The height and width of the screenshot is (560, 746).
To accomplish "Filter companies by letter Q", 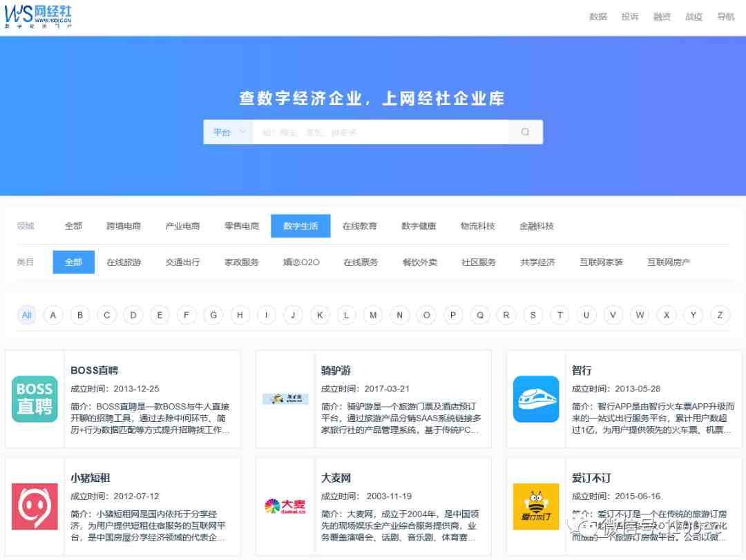I will point(480,315).
